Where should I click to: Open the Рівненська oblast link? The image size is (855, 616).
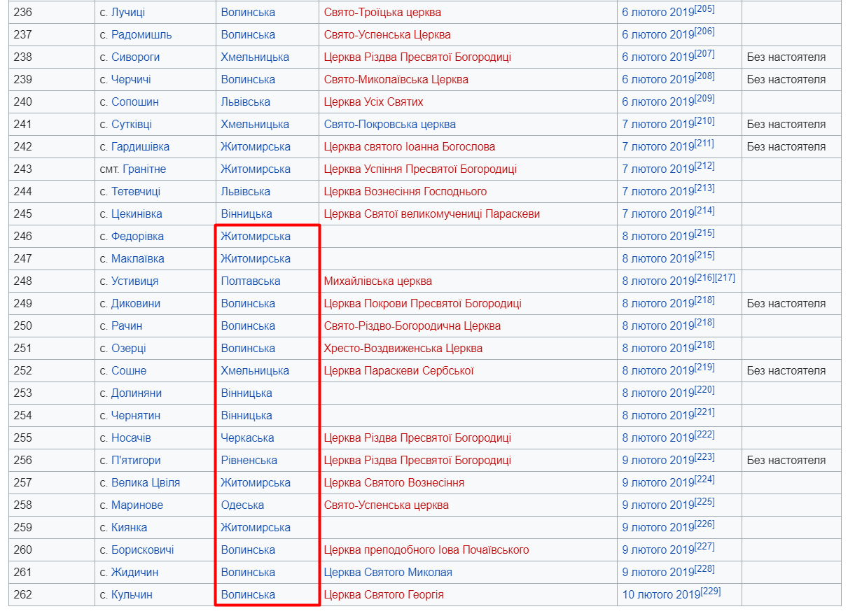(x=249, y=461)
